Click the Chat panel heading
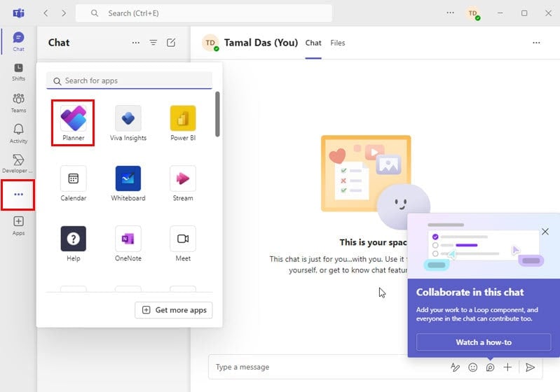Image resolution: width=560 pixels, height=392 pixels. pyautogui.click(x=59, y=43)
